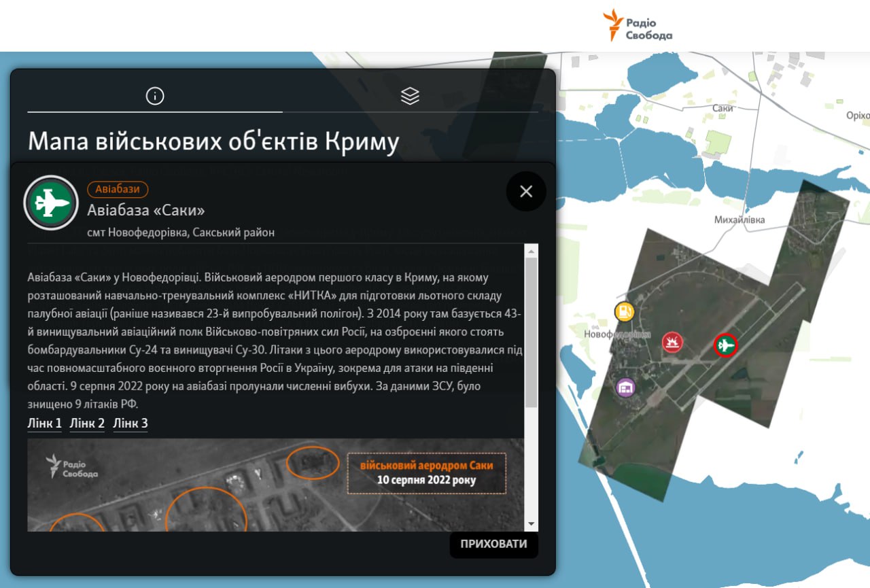Open the Saky airfield satellite image
This screenshot has width=870, height=588.
[x=275, y=485]
